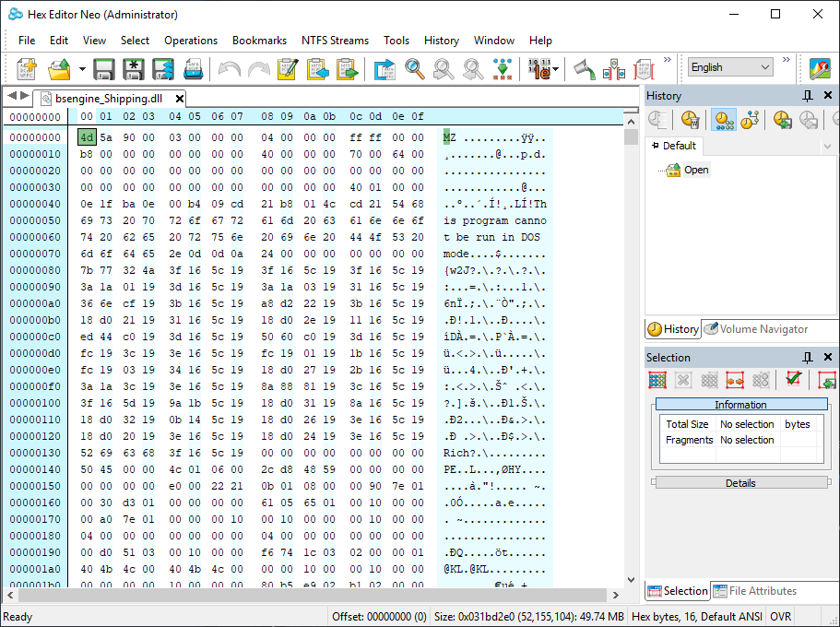The width and height of the screenshot is (840, 627).
Task: Click the green down-arrow pattern icon
Action: tap(503, 68)
